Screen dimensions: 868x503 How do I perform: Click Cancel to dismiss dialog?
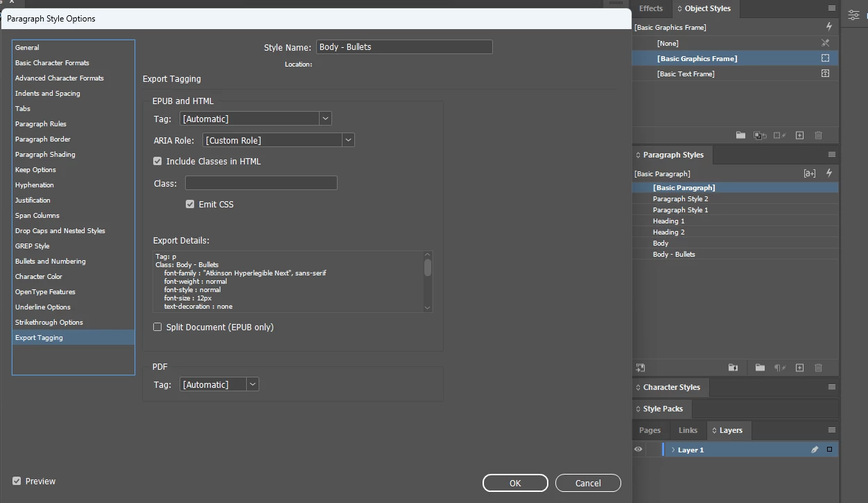[x=588, y=483]
